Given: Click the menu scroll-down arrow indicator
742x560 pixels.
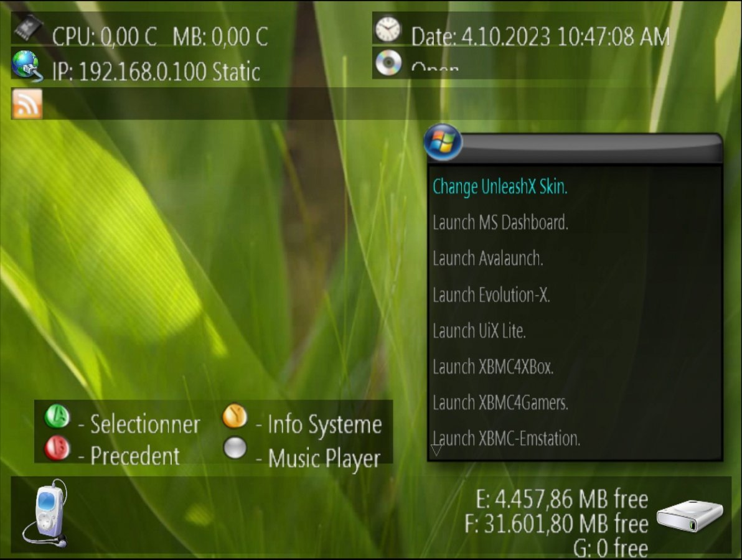Looking at the screenshot, I should coord(436,450).
